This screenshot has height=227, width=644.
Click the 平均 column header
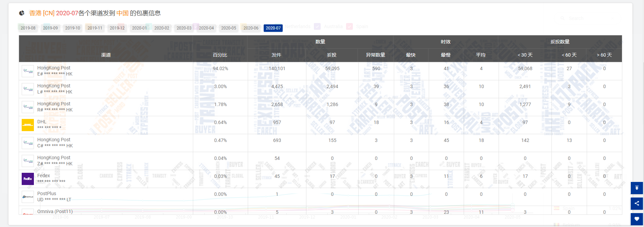coord(481,55)
